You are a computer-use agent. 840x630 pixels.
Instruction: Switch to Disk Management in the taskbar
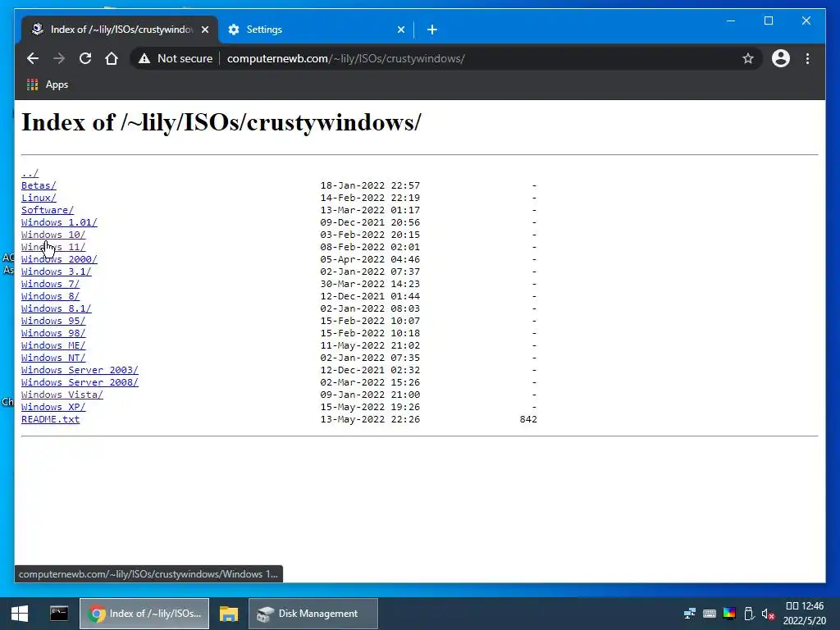coord(313,614)
